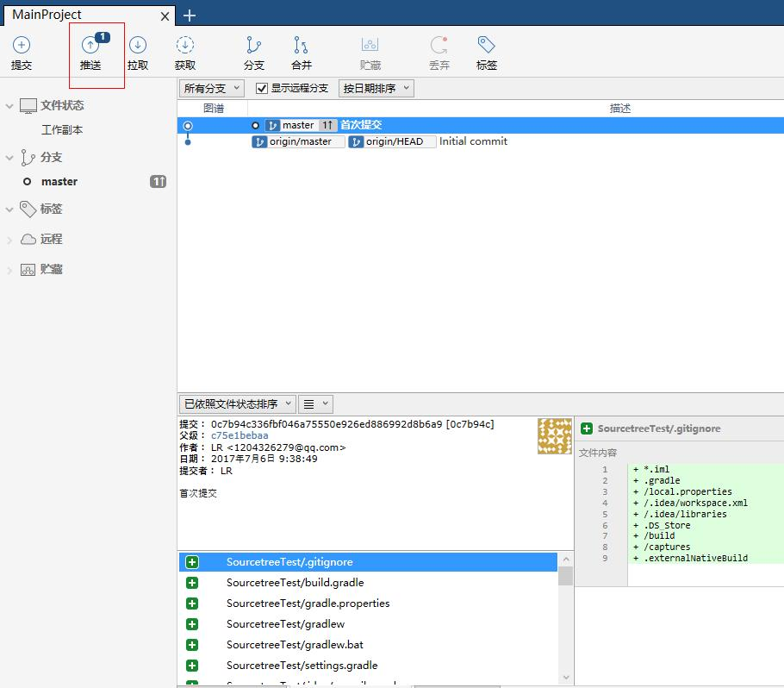Click the 贮藏 stash icon in sidebar

(x=28, y=270)
